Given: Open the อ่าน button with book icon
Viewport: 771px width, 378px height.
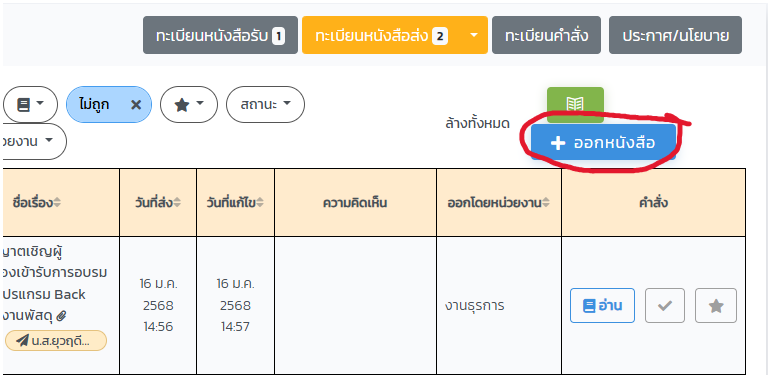Looking at the screenshot, I should 602,306.
